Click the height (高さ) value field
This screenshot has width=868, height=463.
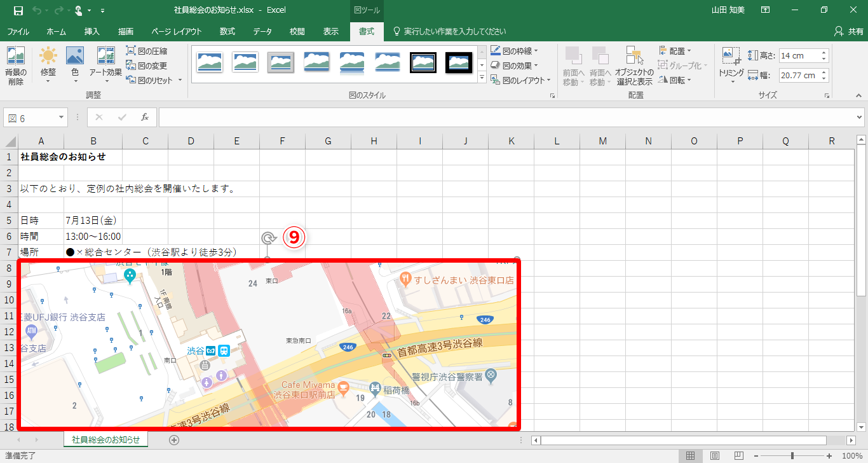pyautogui.click(x=802, y=55)
